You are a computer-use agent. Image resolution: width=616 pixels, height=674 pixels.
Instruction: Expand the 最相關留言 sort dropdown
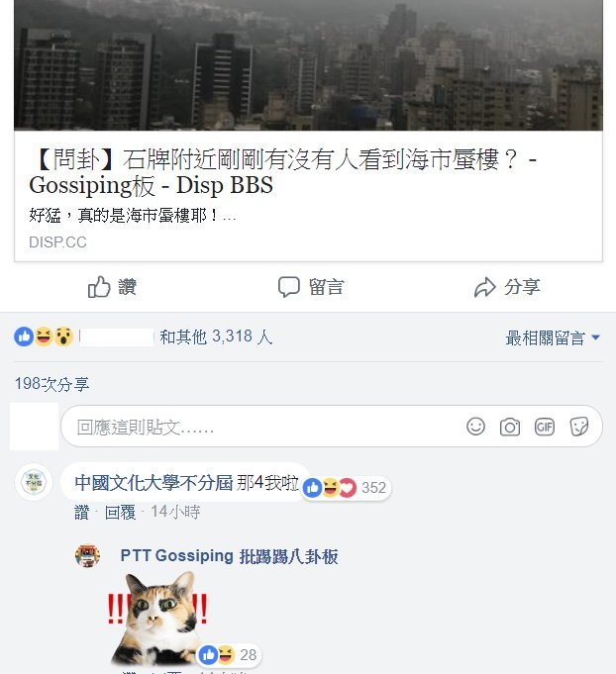[x=553, y=337]
